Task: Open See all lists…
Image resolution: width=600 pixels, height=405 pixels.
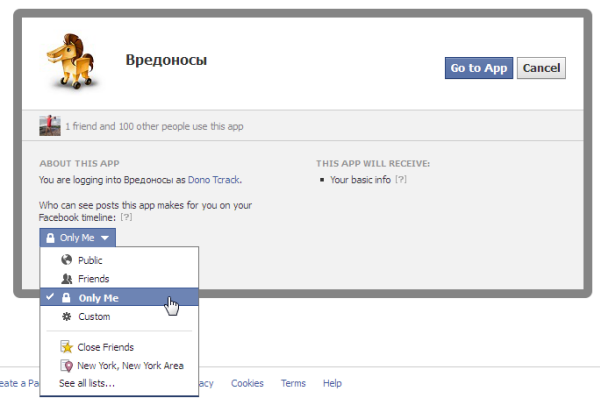Action: (87, 383)
